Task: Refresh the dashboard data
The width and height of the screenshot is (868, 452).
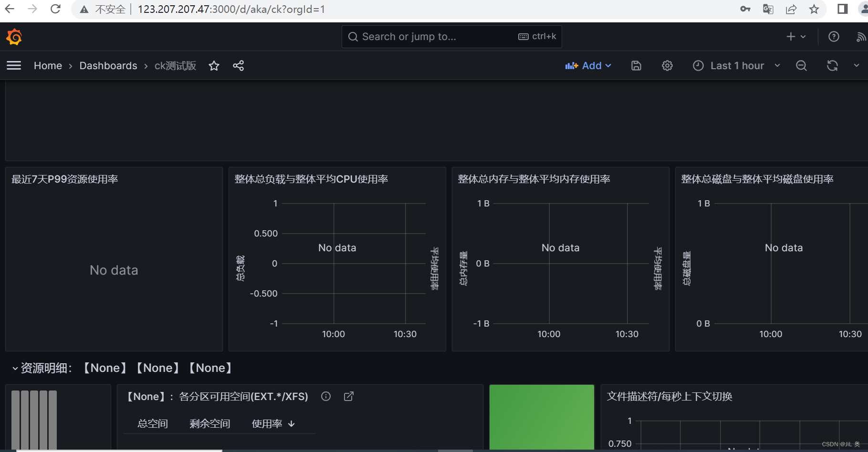Action: click(x=832, y=66)
